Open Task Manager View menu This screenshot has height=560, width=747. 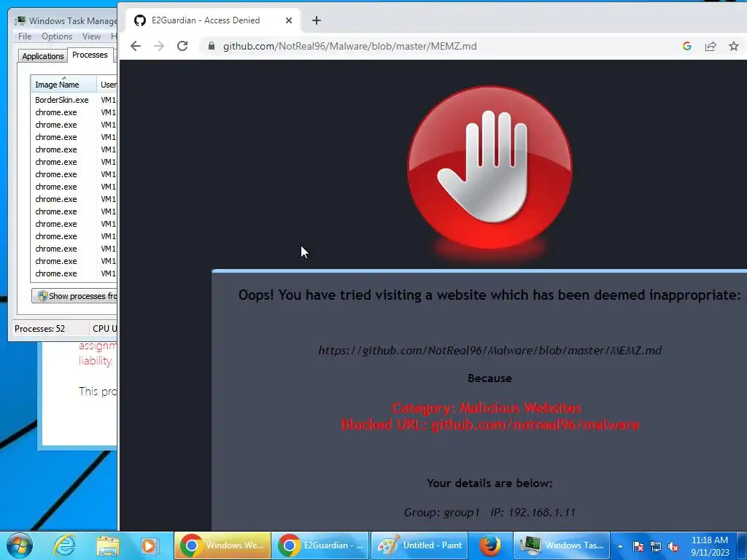pos(91,36)
